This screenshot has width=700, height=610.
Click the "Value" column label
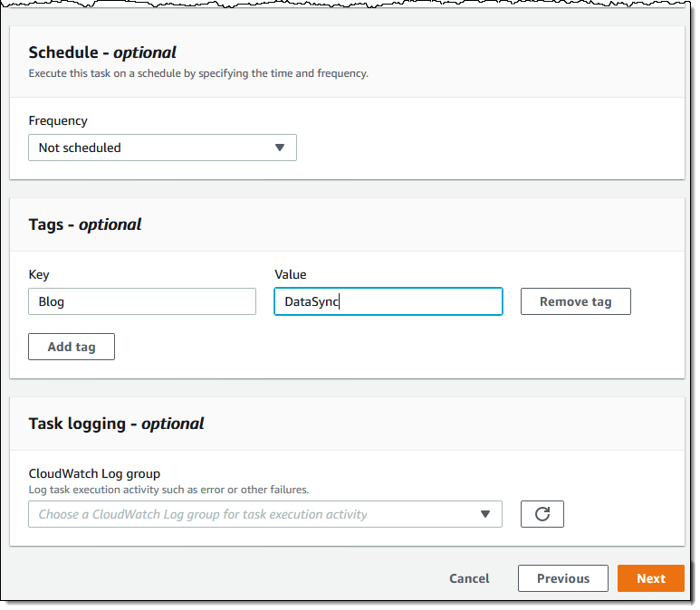pos(290,274)
